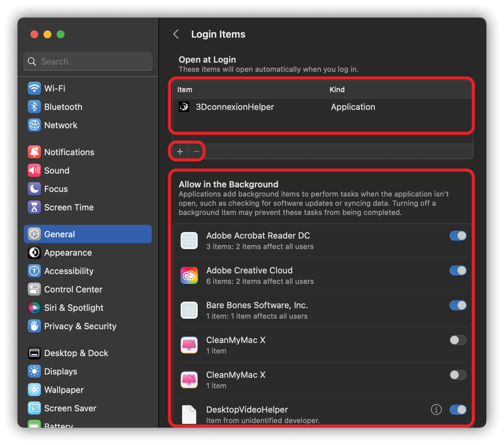Click the info icon for DesktopVideoHelper

(436, 409)
